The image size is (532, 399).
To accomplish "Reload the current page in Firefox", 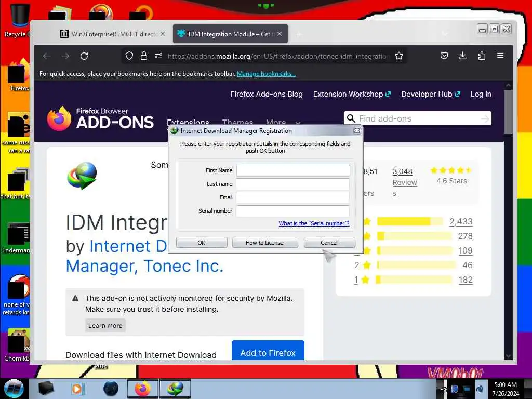I will [84, 56].
